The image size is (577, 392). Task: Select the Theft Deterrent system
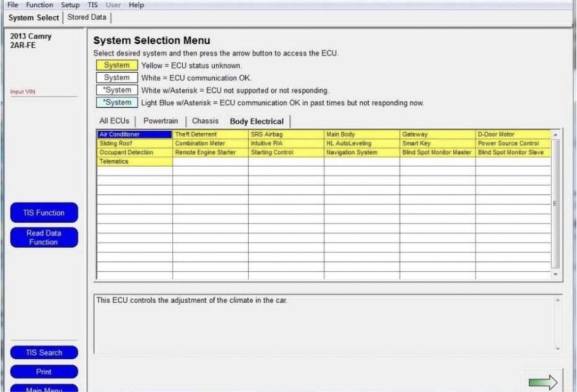(211, 134)
